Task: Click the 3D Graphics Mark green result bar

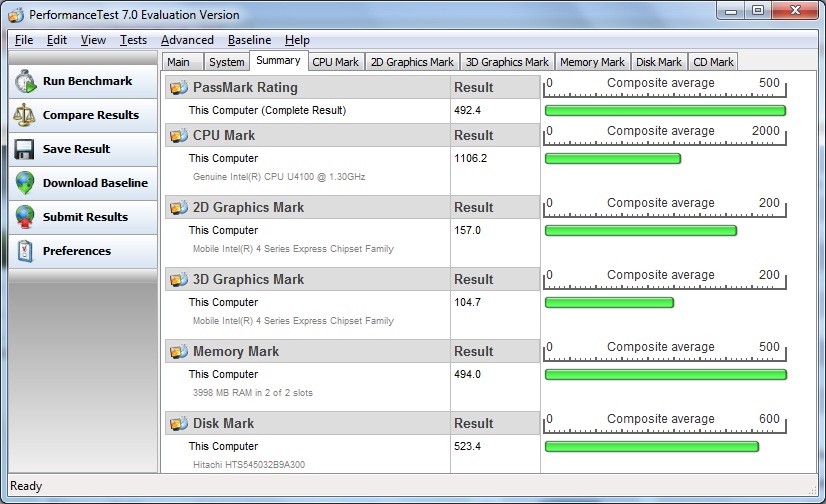Action: point(609,303)
